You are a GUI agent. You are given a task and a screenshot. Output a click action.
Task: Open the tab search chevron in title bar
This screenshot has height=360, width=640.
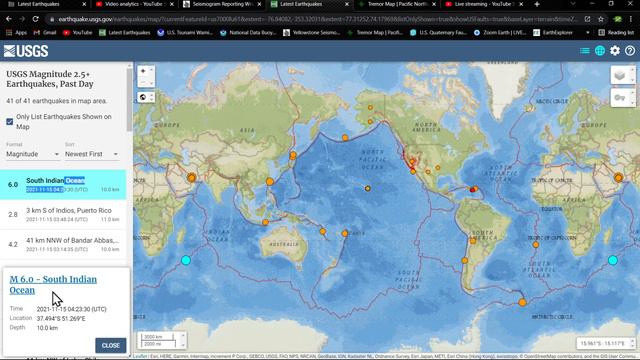pyautogui.click(x=573, y=4)
